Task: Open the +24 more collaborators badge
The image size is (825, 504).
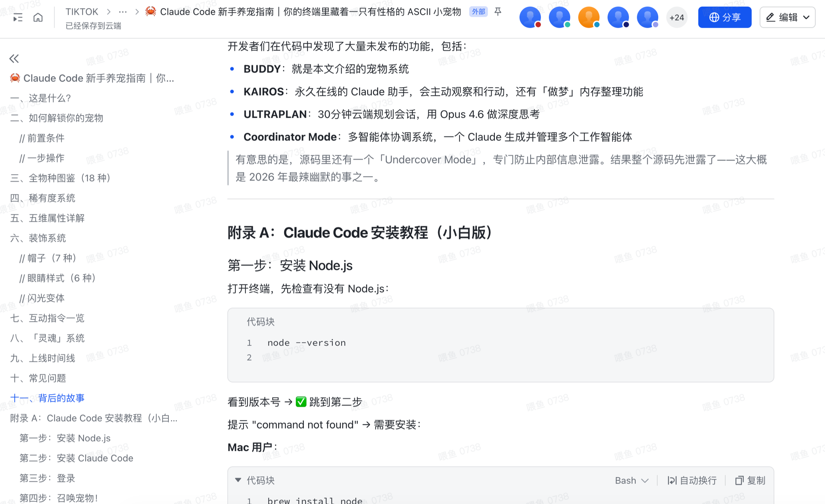Action: pos(676,17)
